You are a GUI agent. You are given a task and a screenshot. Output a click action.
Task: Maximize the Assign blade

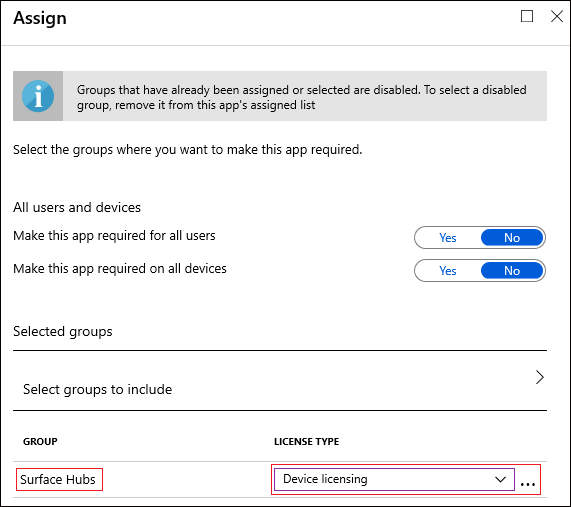(527, 16)
